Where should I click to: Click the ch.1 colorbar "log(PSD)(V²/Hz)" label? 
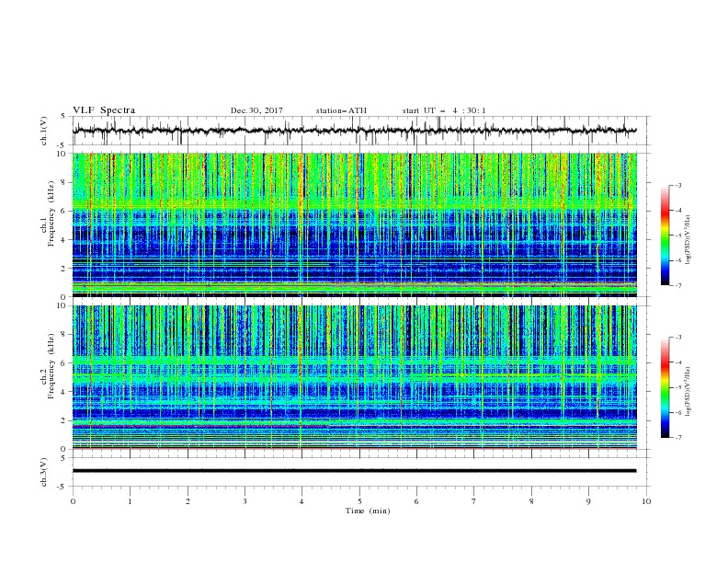pyautogui.click(x=688, y=240)
